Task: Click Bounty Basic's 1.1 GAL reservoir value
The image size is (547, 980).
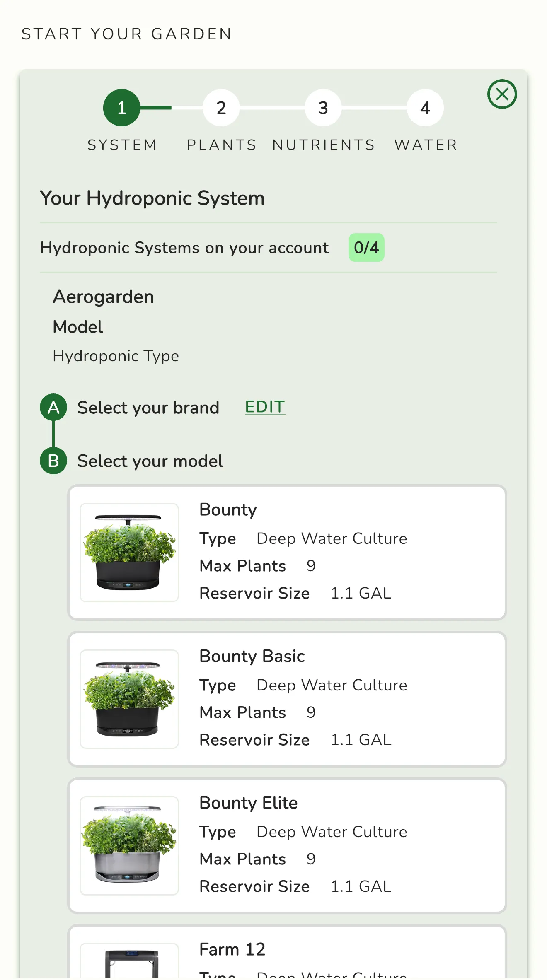Action: click(x=361, y=740)
